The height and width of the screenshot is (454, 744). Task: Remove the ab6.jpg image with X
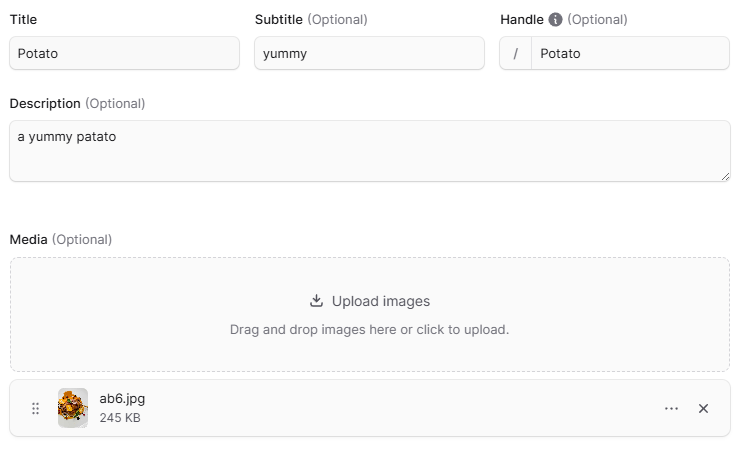703,408
